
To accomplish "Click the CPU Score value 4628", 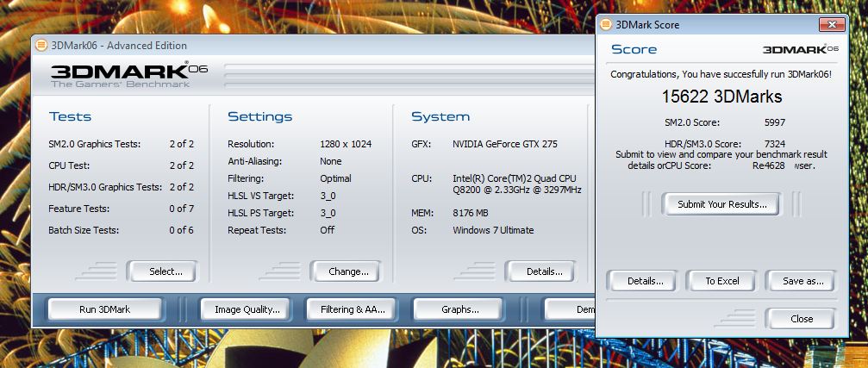I will tap(774, 165).
